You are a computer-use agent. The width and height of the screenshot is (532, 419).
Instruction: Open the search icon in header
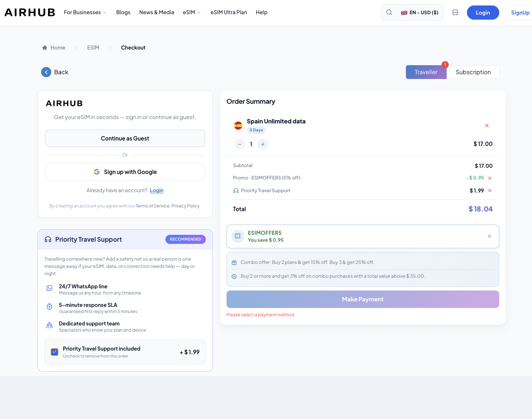[389, 12]
